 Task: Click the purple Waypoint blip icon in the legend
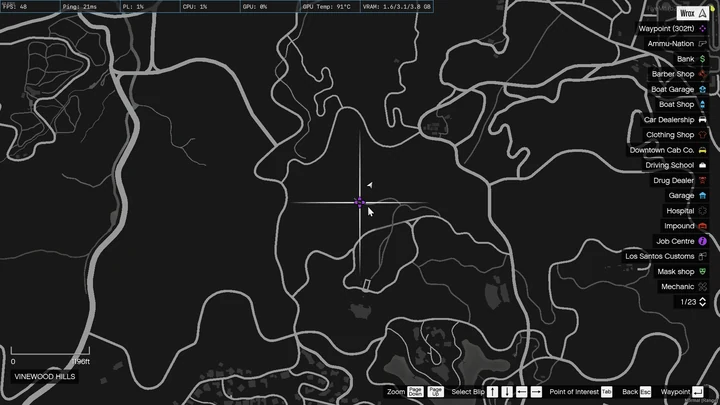[703, 28]
